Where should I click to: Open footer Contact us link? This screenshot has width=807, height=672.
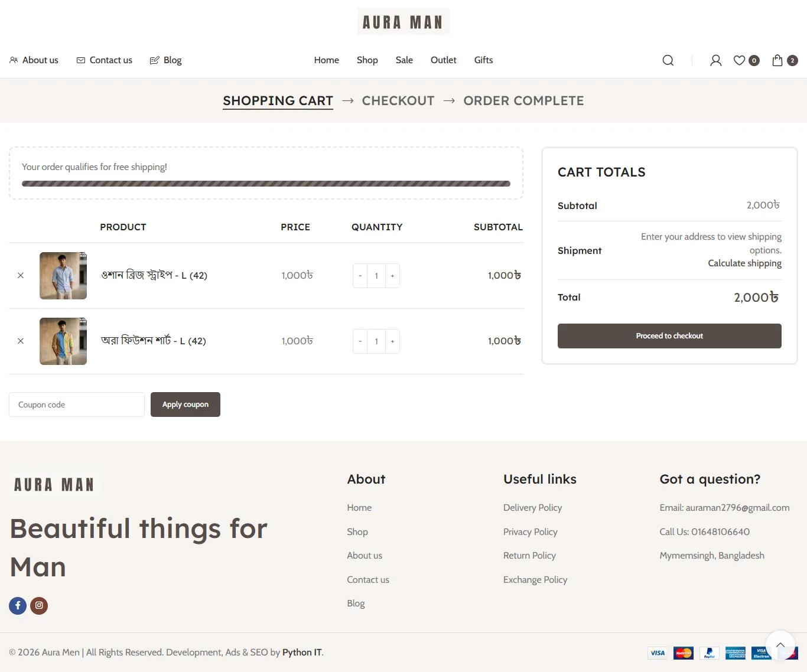coord(368,580)
